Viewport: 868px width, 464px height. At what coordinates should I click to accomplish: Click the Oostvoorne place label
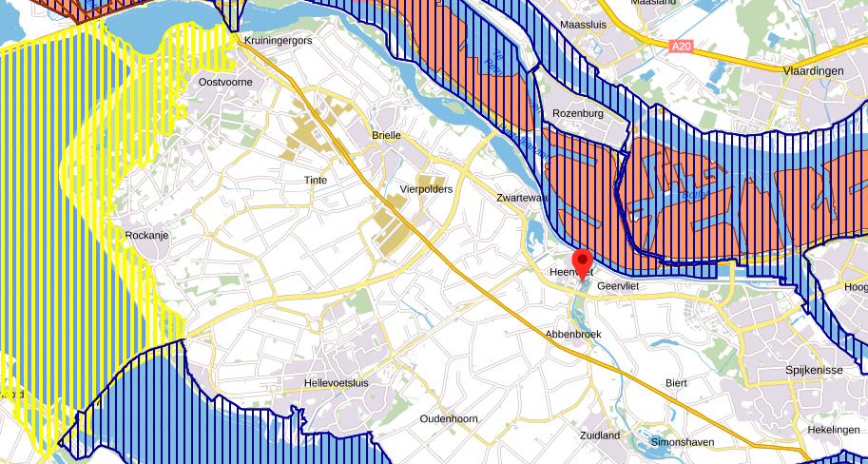coord(225,82)
